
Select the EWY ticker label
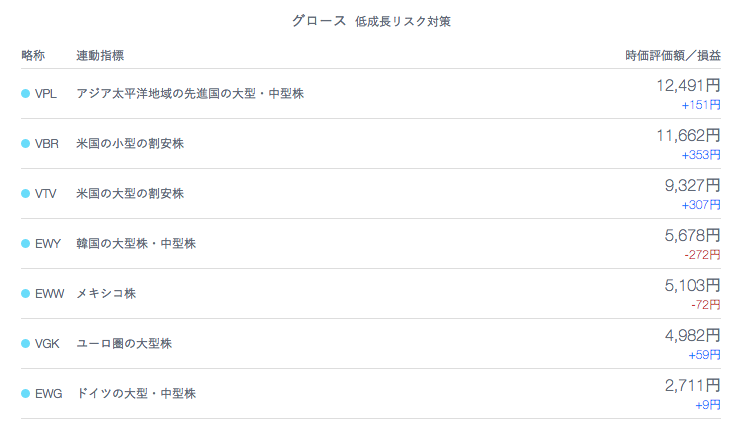tap(48, 243)
